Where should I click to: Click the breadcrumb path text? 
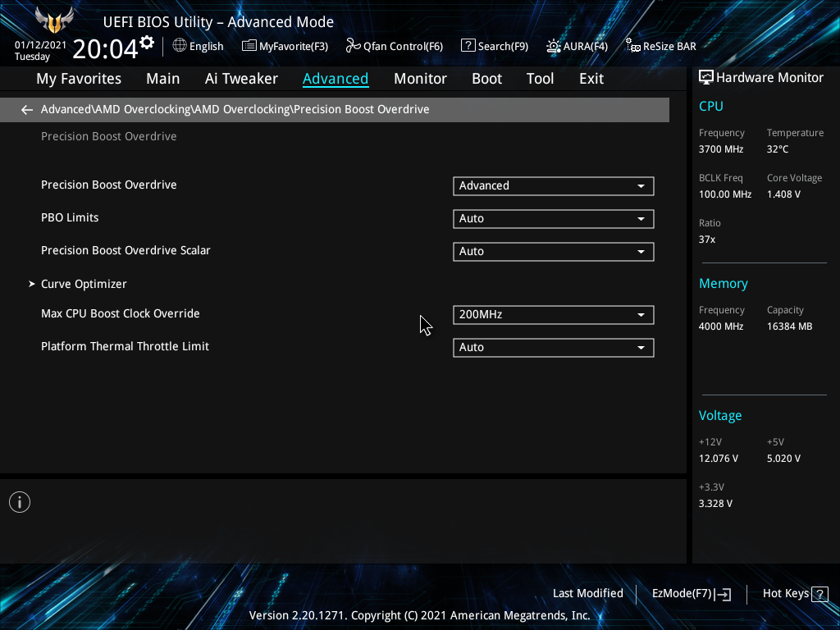235,109
